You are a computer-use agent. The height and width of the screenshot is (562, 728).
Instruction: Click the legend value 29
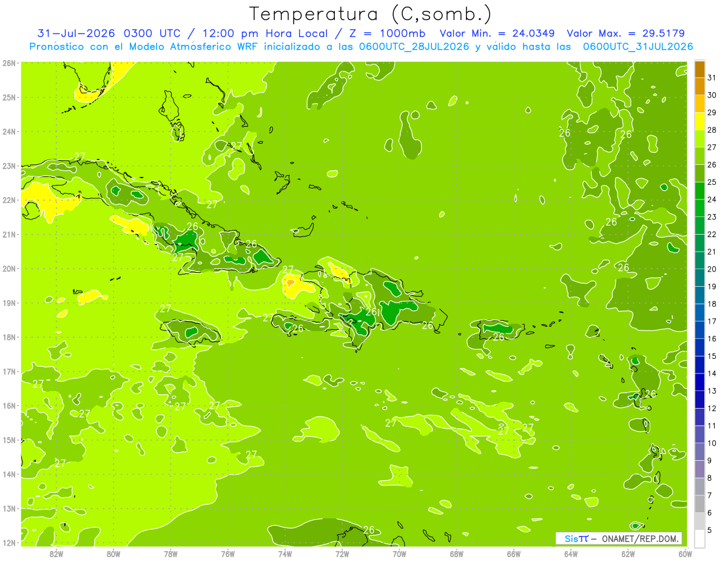712,113
